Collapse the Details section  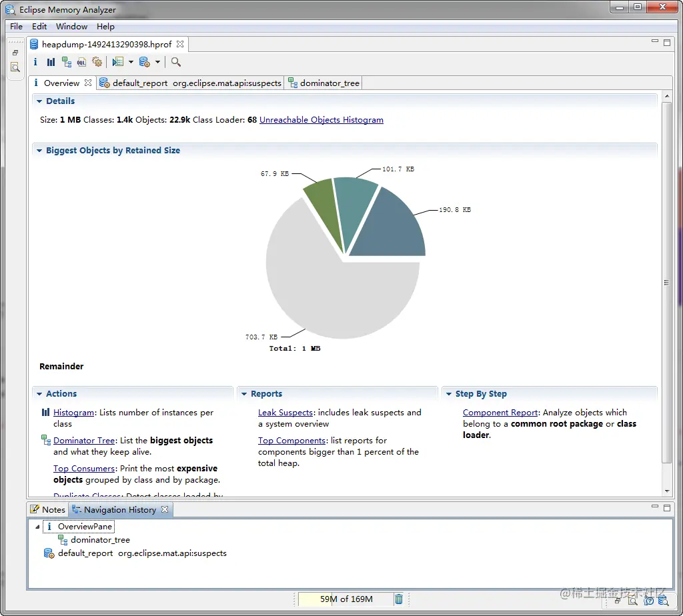[x=39, y=101]
